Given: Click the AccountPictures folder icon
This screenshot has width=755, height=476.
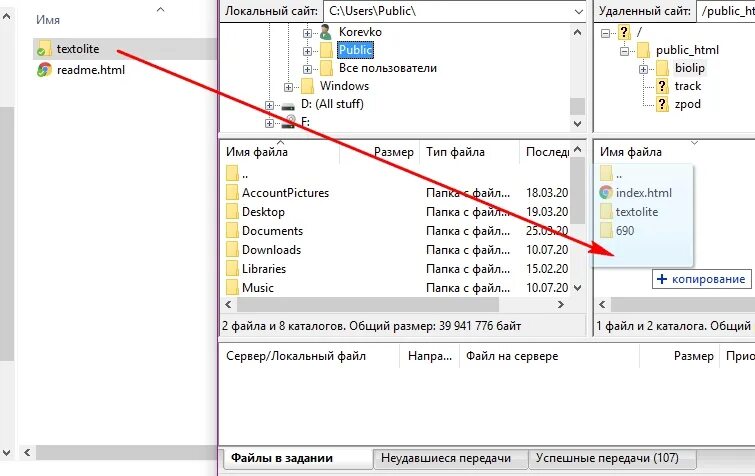Looking at the screenshot, I should click(232, 193).
